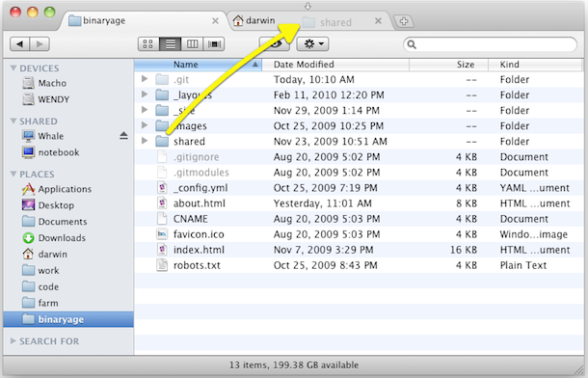The image size is (588, 378).
Task: Click 'Today, 10:10 AM' date cell
Action: point(314,79)
